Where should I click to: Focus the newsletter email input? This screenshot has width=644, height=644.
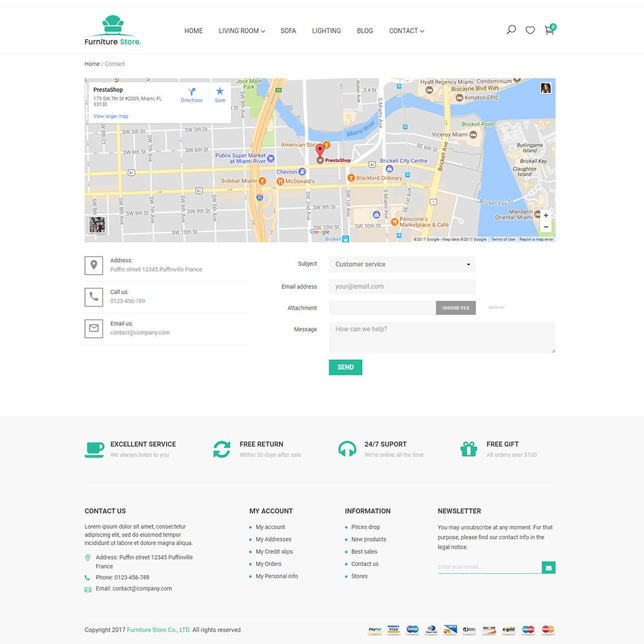(x=489, y=567)
